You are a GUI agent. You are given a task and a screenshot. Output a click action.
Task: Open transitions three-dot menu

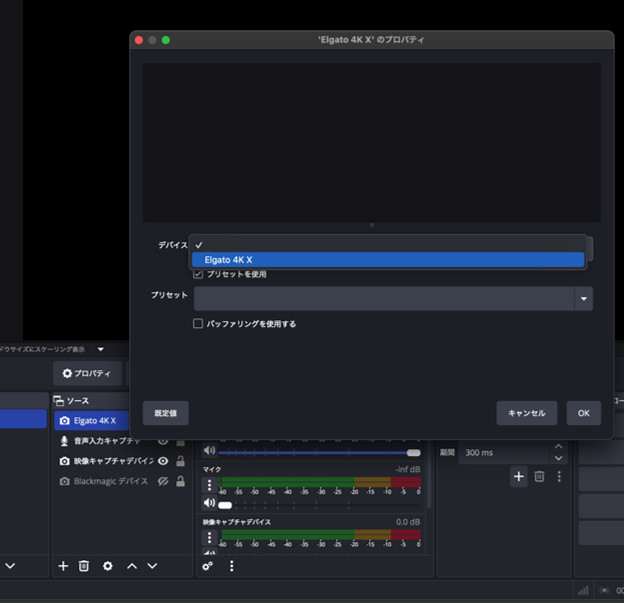(559, 476)
